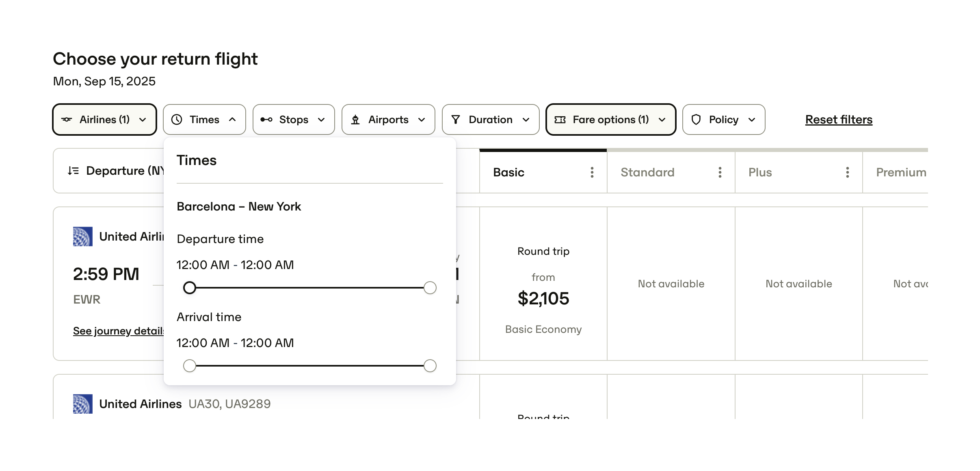Image resolution: width=980 pixels, height=471 pixels.
Task: Click the funnel icon in Duration filter
Action: click(456, 119)
